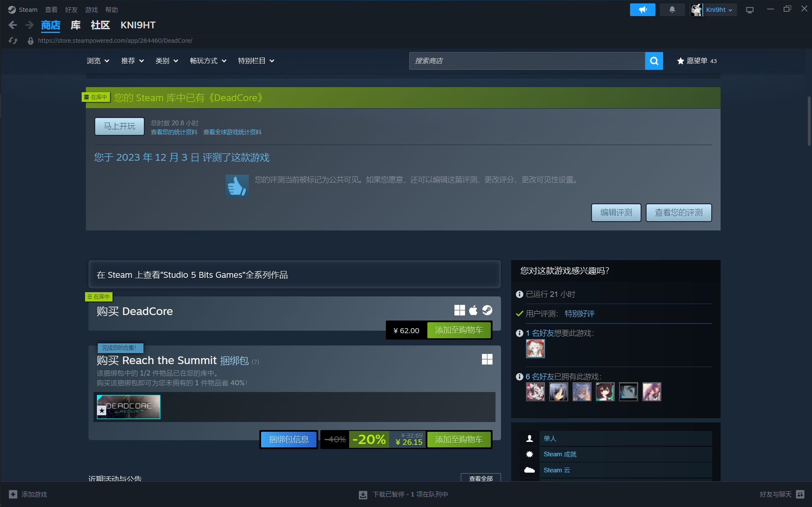Image resolution: width=812 pixels, height=507 pixels.
Task: Click the 搜索商店 search field
Action: point(527,61)
